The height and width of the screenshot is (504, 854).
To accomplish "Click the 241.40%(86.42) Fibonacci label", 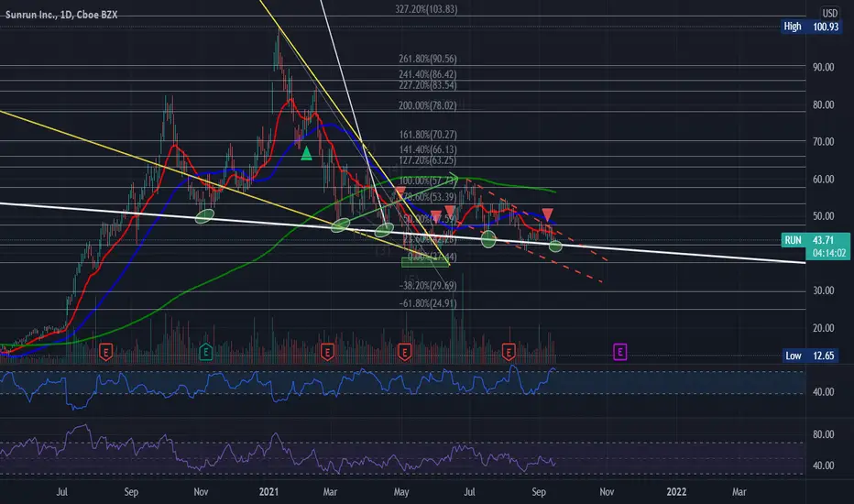I will (428, 74).
